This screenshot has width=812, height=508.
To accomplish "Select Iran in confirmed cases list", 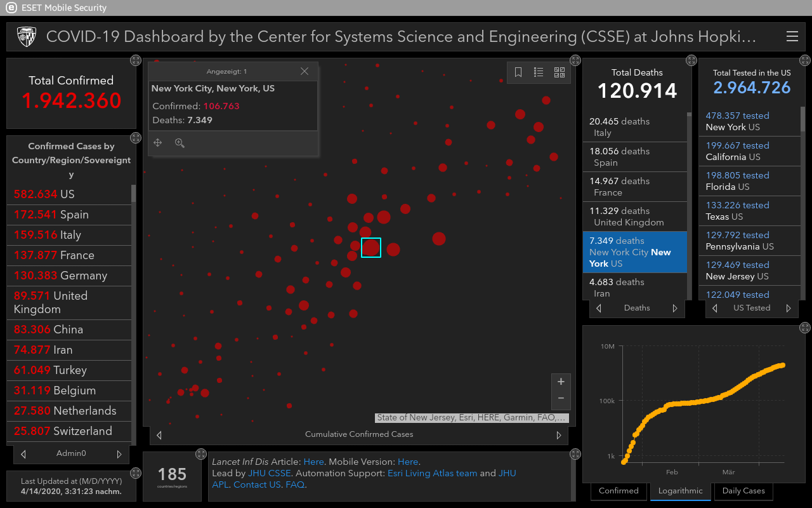I will [x=69, y=350].
